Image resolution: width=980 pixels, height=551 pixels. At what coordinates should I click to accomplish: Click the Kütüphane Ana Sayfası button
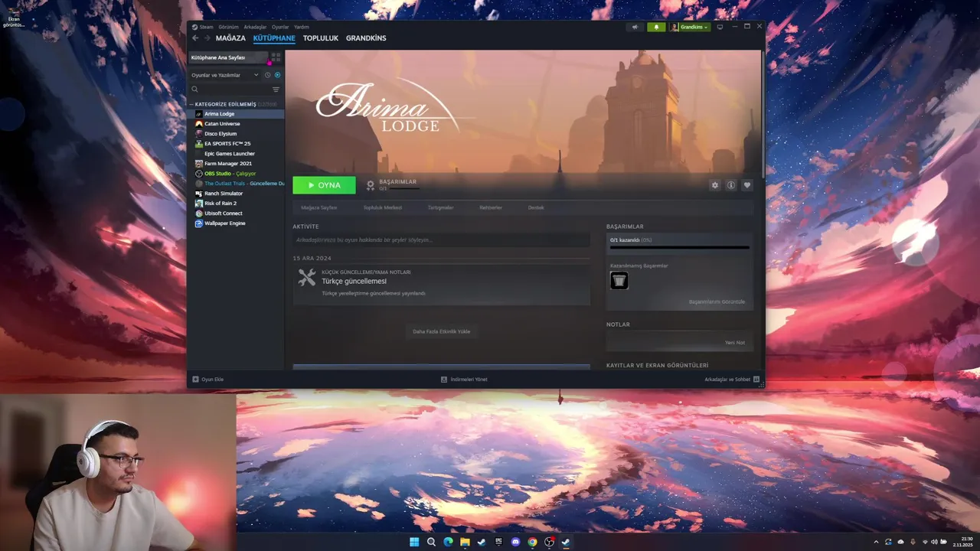click(227, 57)
